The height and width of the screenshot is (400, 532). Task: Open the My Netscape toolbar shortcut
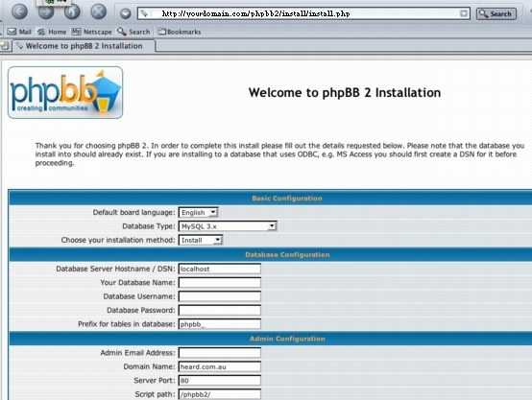click(91, 32)
